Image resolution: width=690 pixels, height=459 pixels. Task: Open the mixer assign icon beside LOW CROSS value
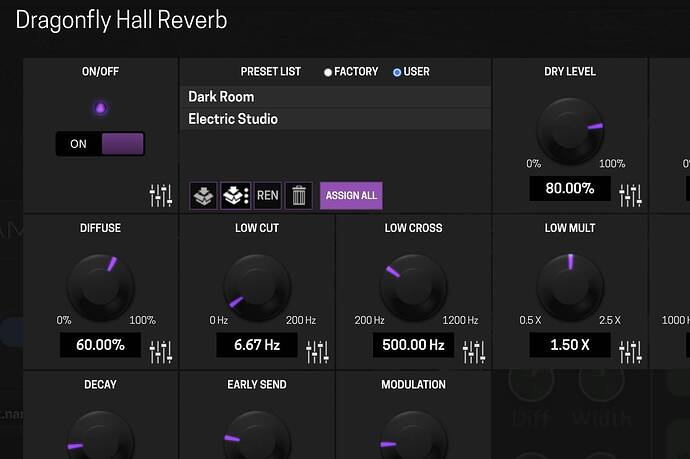[x=474, y=352]
